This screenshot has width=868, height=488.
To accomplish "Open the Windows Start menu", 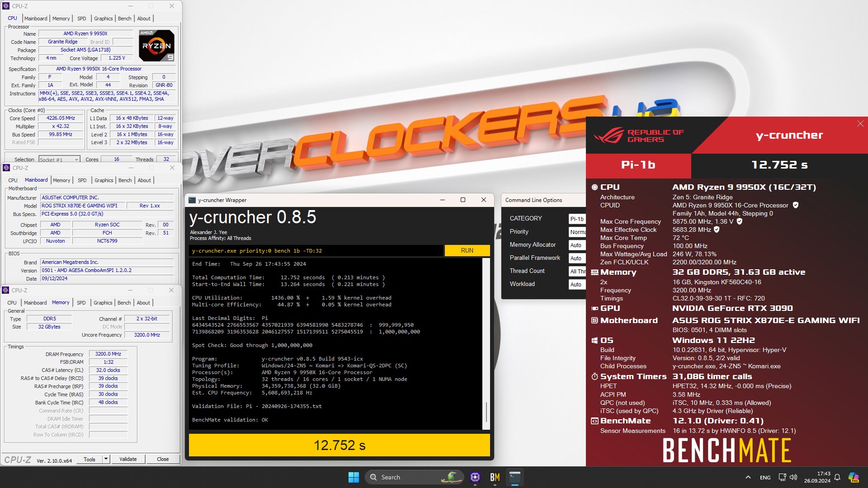I will pyautogui.click(x=354, y=477).
